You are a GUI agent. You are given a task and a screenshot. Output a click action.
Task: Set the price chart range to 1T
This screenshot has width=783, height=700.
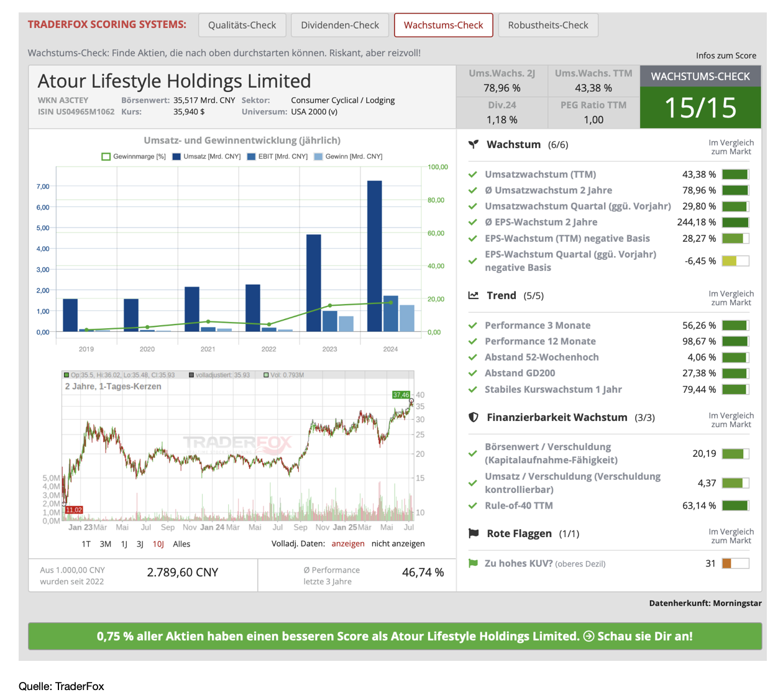86,544
